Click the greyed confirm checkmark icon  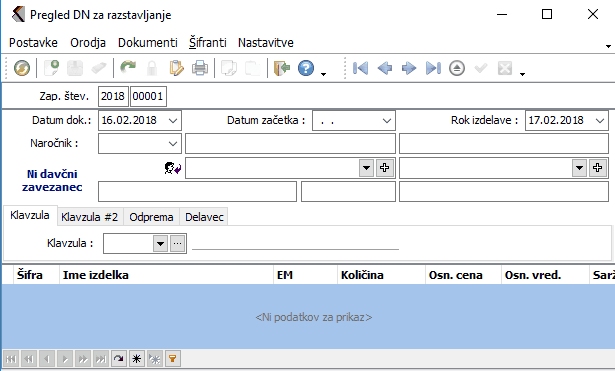point(481,68)
